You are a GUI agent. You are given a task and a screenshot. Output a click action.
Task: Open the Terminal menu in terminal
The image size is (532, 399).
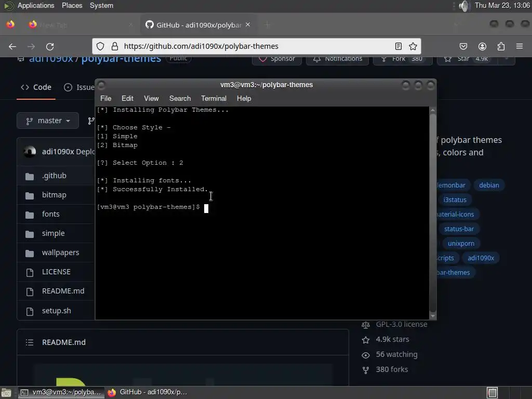pos(214,98)
